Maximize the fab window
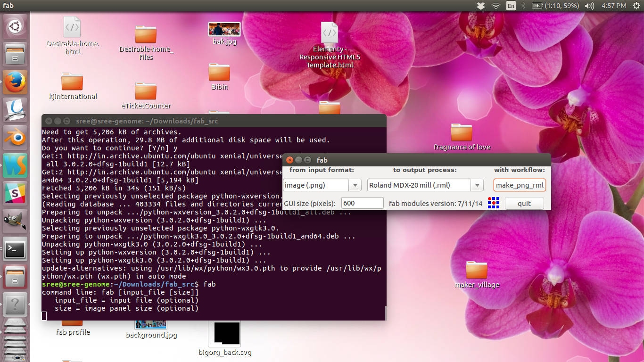The width and height of the screenshot is (644, 362). (x=307, y=160)
